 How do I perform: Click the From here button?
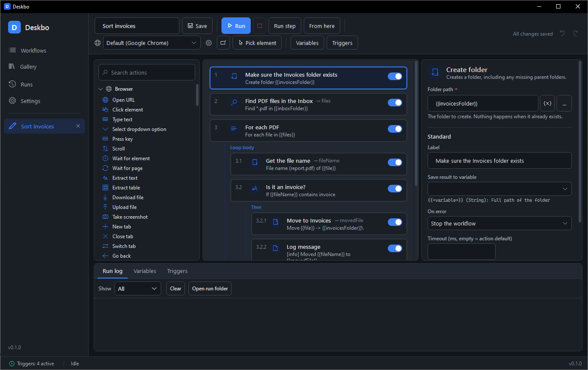tap(322, 26)
